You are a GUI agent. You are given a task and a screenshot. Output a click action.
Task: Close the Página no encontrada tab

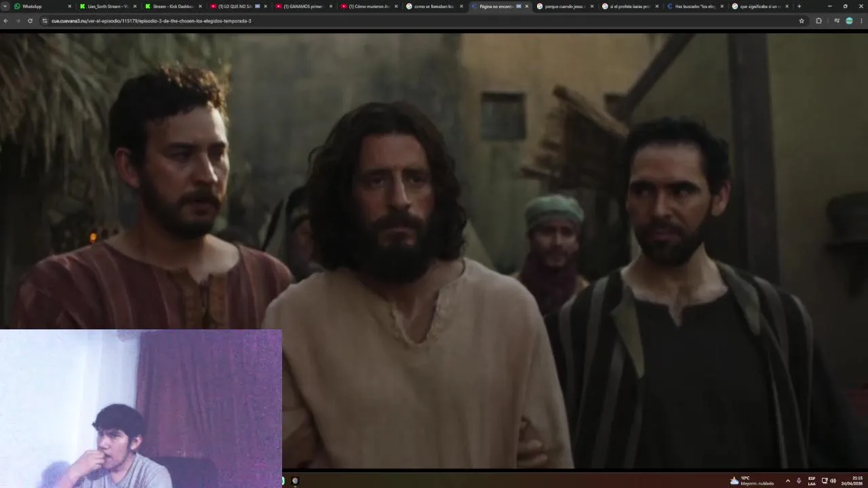pos(526,6)
